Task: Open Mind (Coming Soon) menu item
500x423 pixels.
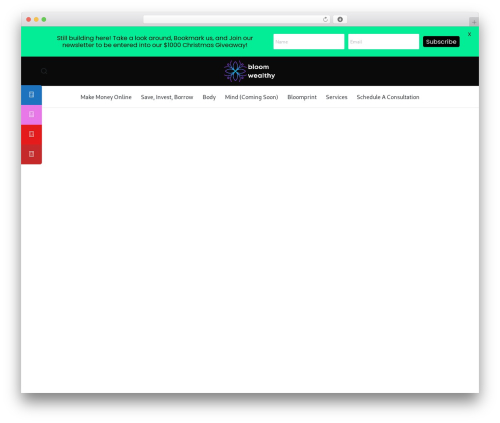Action: point(251,97)
